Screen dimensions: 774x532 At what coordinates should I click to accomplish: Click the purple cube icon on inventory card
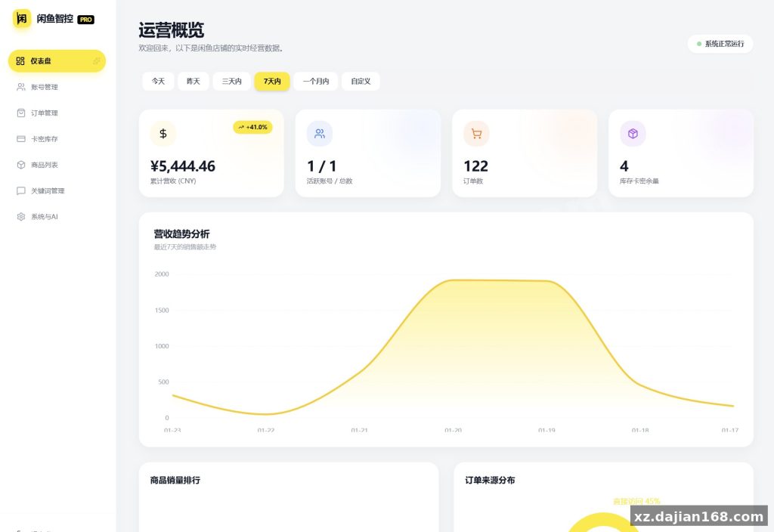[633, 134]
